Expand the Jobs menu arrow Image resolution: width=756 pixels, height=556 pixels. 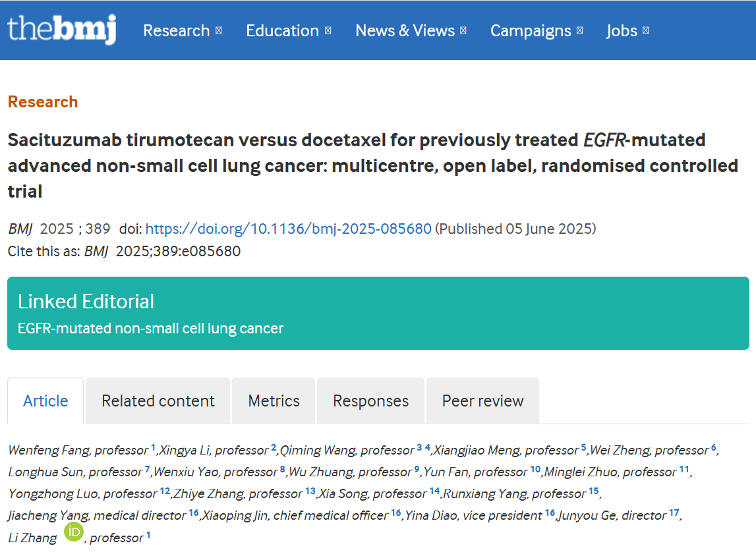pyautogui.click(x=646, y=31)
